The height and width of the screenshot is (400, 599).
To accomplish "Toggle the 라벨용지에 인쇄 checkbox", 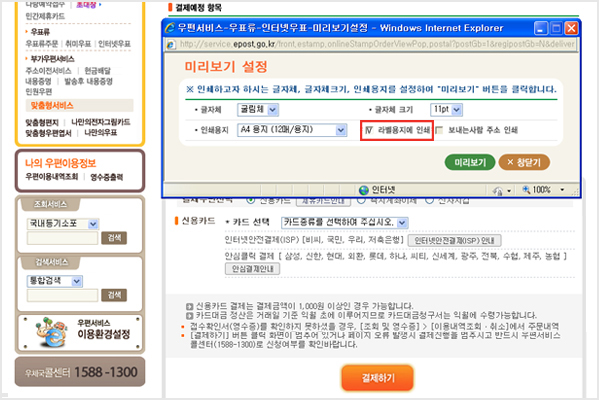I will pyautogui.click(x=369, y=130).
